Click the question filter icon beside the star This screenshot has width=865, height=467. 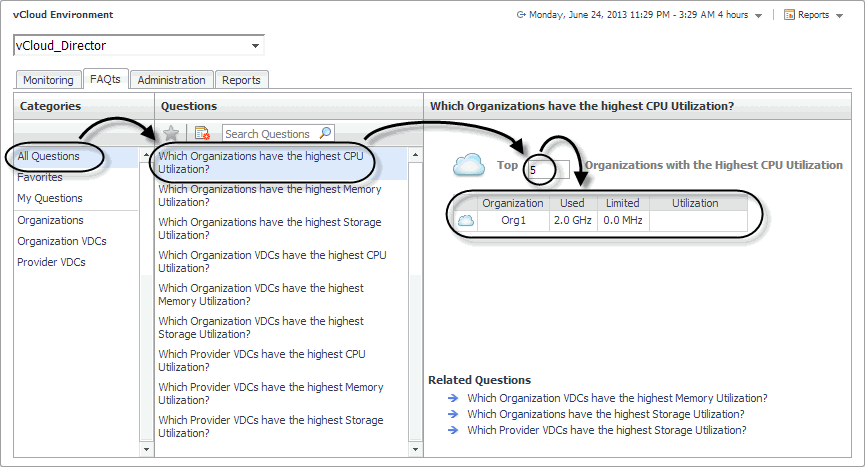tap(203, 133)
